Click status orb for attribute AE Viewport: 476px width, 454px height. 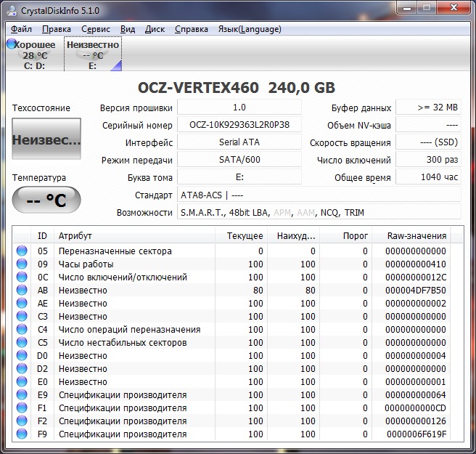[x=22, y=303]
